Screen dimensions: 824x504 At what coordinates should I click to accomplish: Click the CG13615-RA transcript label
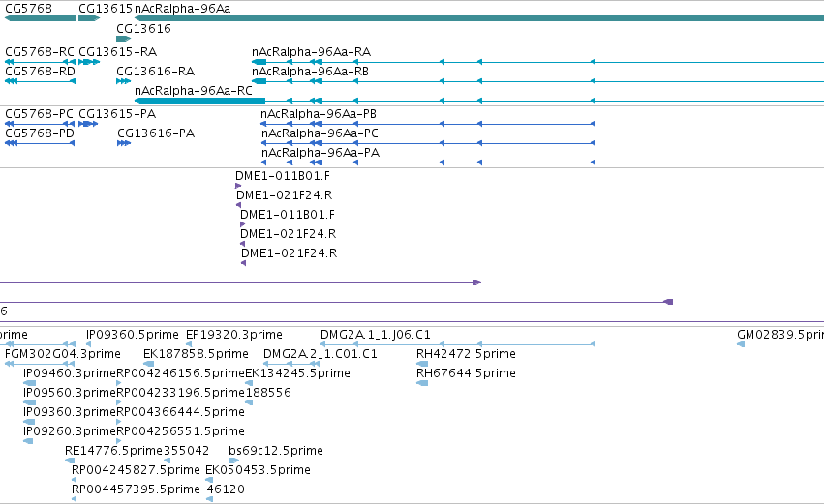pyautogui.click(x=118, y=52)
